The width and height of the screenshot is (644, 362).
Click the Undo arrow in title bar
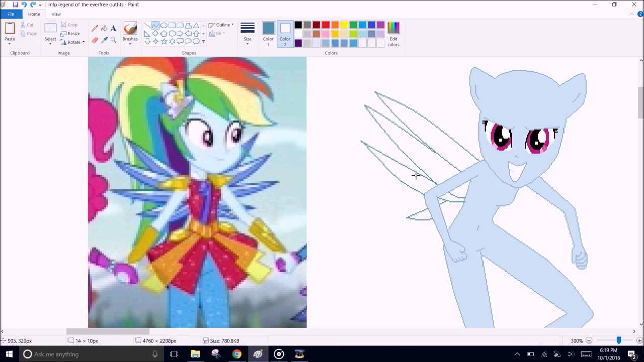[24, 5]
